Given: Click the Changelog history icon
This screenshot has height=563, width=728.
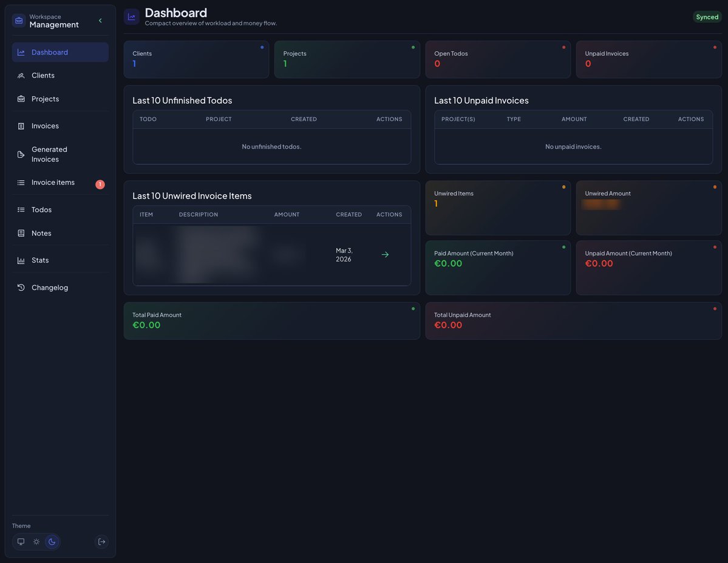Looking at the screenshot, I should [x=21, y=288].
